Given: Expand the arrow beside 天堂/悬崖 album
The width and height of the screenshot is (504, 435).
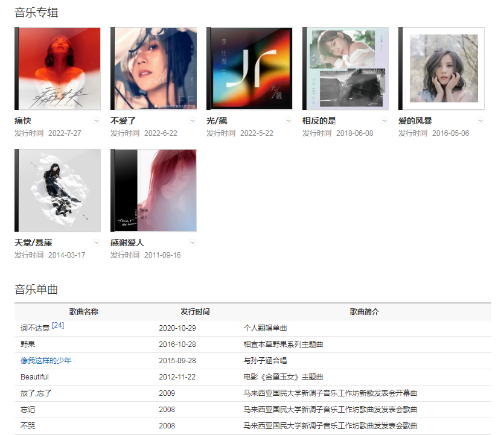Looking at the screenshot, I should coord(97,243).
